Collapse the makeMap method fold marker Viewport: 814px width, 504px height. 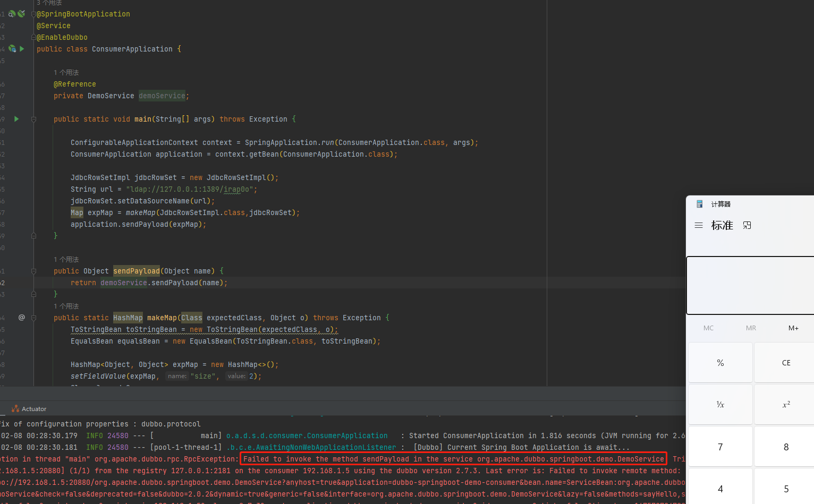pyautogui.click(x=33, y=318)
